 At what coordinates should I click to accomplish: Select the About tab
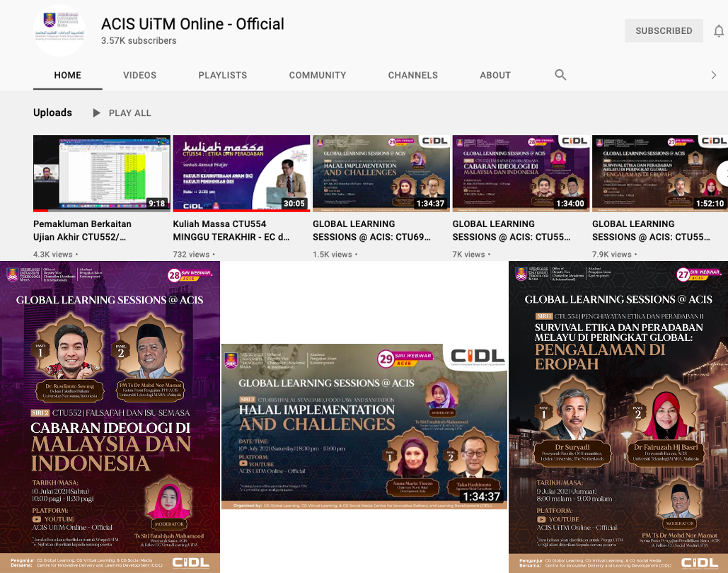495,75
